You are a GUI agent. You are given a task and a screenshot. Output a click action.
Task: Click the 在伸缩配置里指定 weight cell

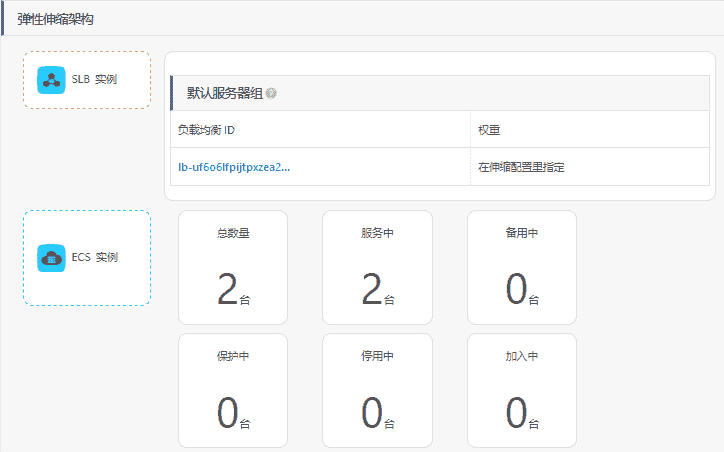click(590, 167)
